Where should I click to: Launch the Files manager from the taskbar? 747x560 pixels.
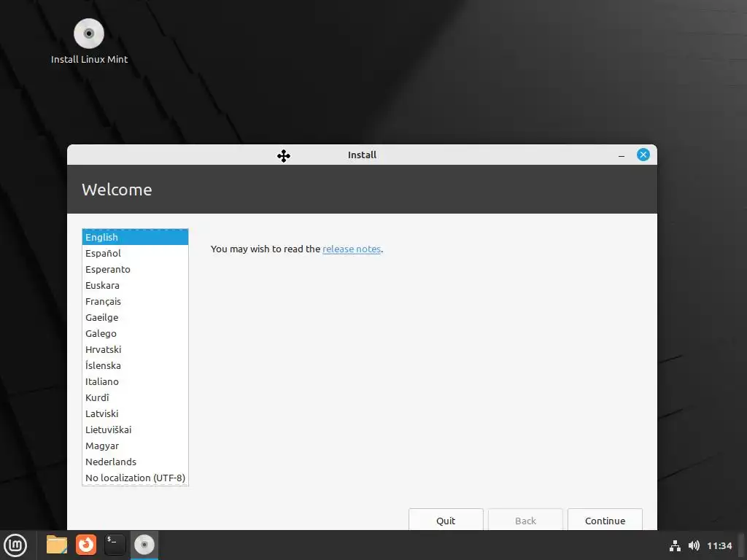(x=57, y=545)
